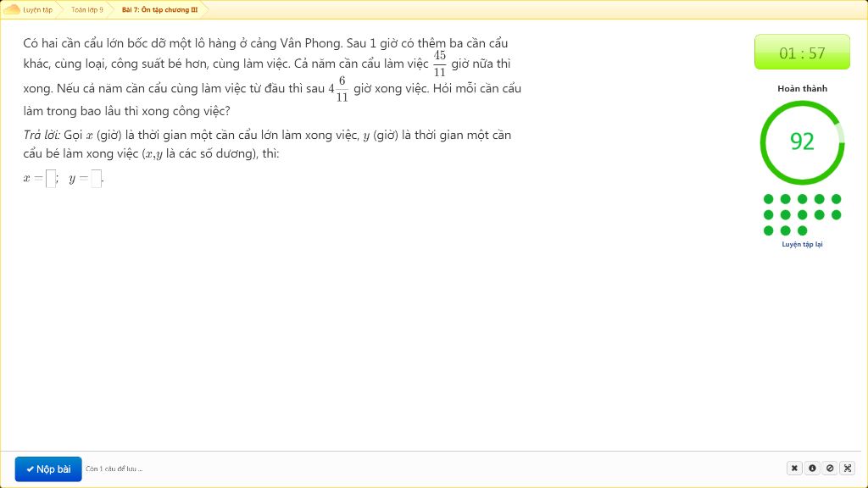Click the last green dot in the top row
Screen dimensions: 868x488
tap(837, 198)
